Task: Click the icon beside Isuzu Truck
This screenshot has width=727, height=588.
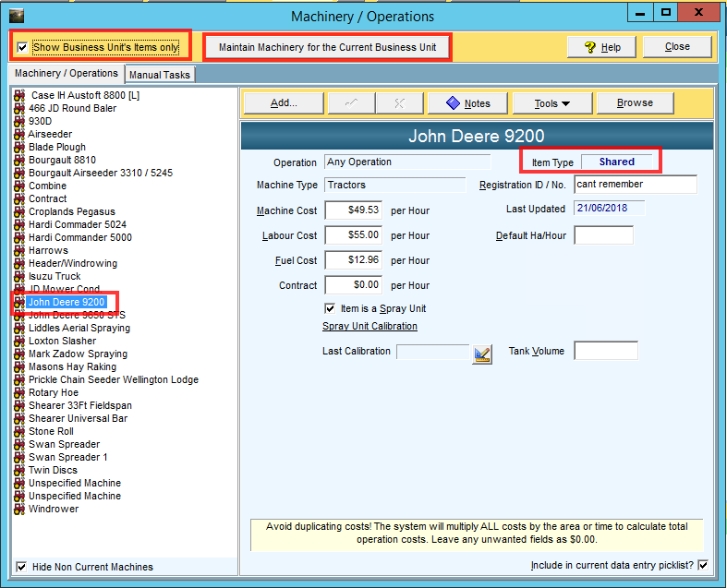Action: [19, 276]
